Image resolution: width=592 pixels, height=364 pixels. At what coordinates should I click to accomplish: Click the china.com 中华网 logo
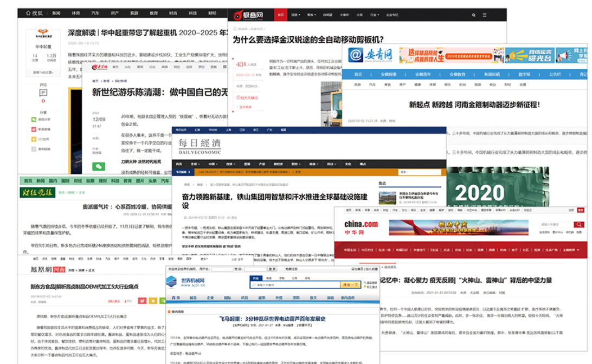[x=361, y=227]
